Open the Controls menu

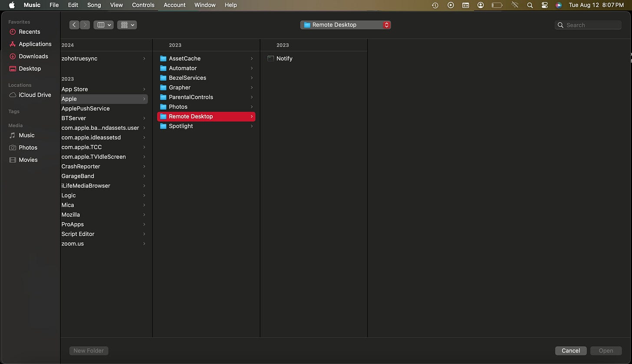pos(143,5)
